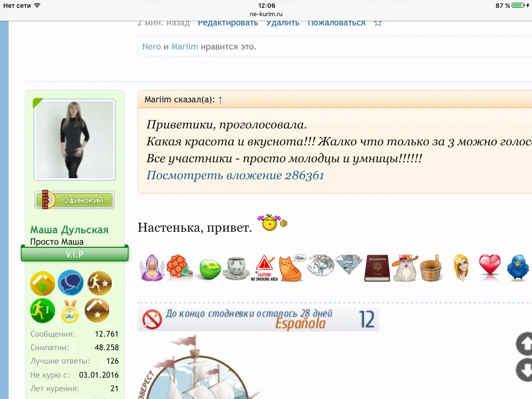
Task: Click the red passport book award icon
Action: point(377,267)
